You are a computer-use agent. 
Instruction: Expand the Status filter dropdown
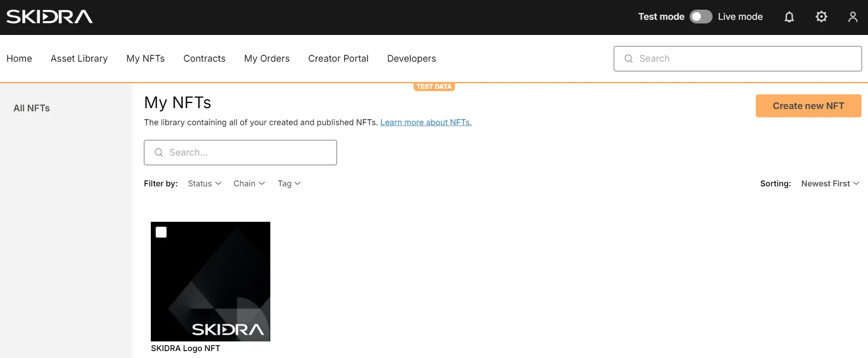(205, 184)
